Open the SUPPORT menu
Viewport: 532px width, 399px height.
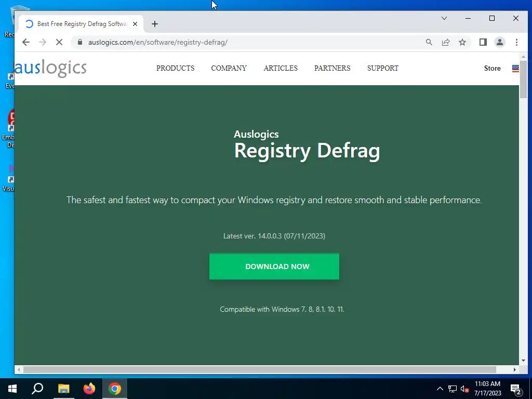point(383,68)
